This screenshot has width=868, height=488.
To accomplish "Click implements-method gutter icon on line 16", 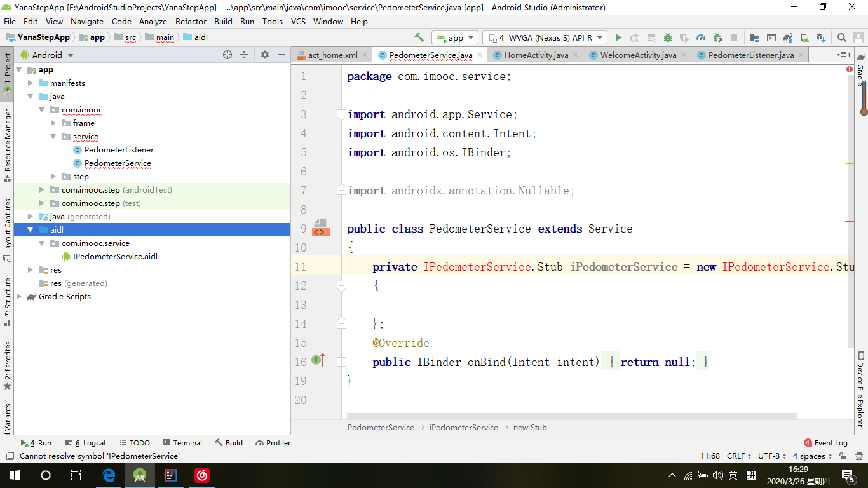I will [318, 360].
